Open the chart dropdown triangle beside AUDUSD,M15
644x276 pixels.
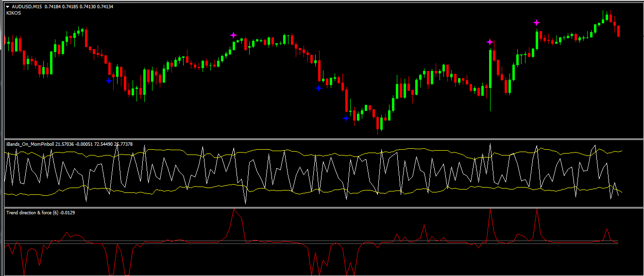[x=7, y=7]
